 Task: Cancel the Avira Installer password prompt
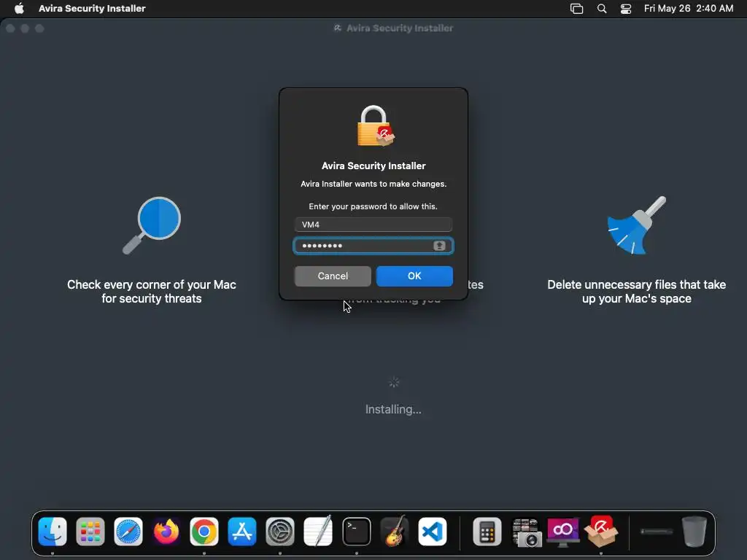pyautogui.click(x=333, y=276)
